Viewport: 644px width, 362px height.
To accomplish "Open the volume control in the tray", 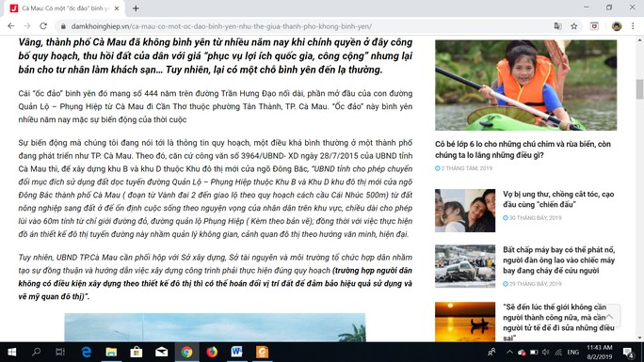I will coord(545,352).
